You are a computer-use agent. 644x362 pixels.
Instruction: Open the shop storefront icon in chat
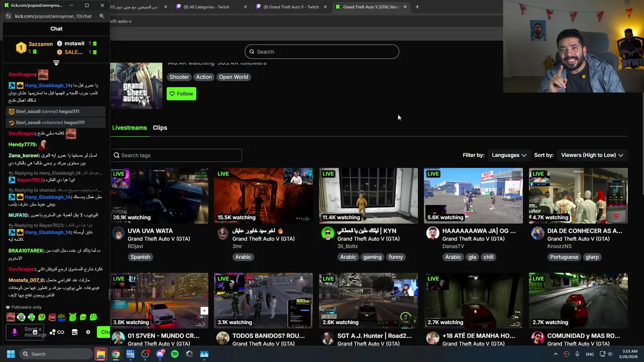click(x=74, y=332)
